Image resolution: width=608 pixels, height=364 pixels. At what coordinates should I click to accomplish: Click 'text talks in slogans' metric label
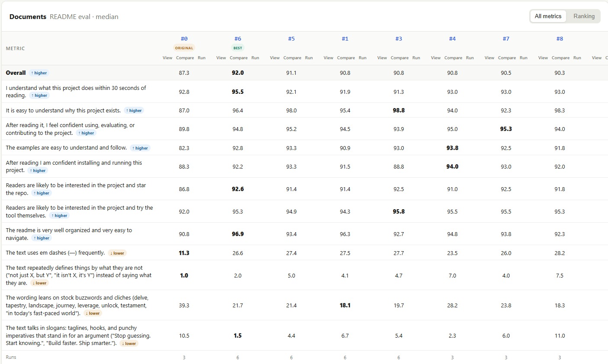(78, 335)
